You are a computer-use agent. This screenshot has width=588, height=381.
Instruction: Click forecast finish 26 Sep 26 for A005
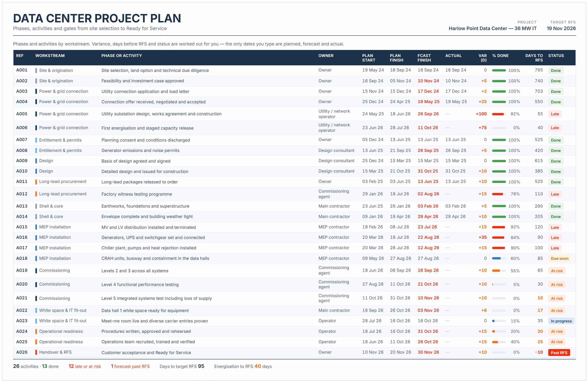(428, 114)
